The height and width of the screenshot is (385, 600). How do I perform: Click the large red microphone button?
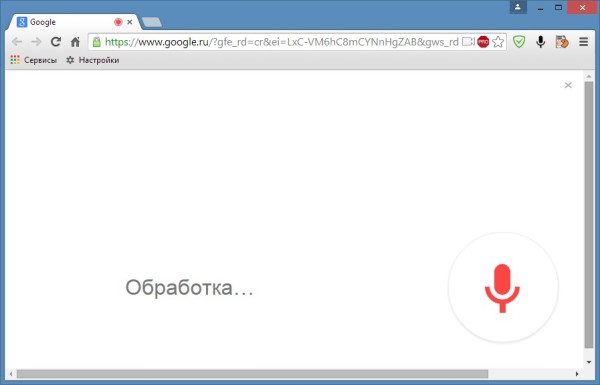click(x=503, y=287)
